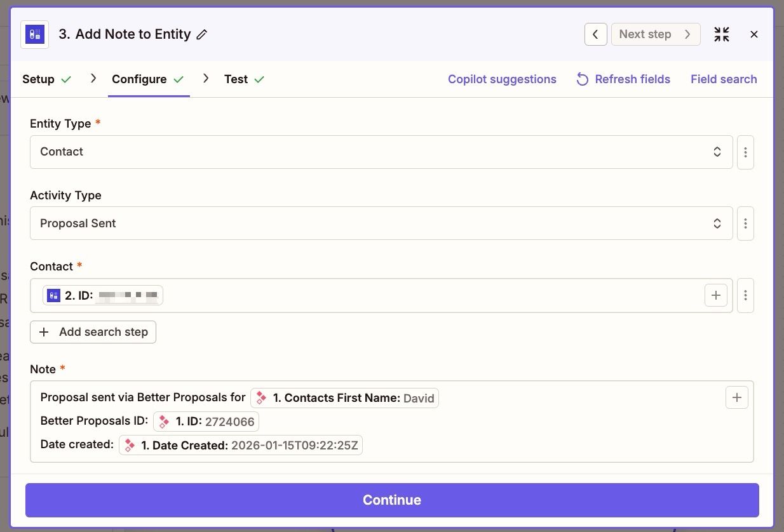784x532 pixels.
Task: Insert data with the plus icon in Contact field
Action: click(x=716, y=295)
